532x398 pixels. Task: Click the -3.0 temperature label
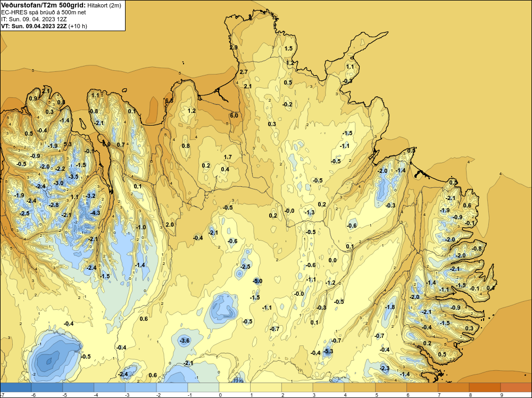[x=59, y=183]
